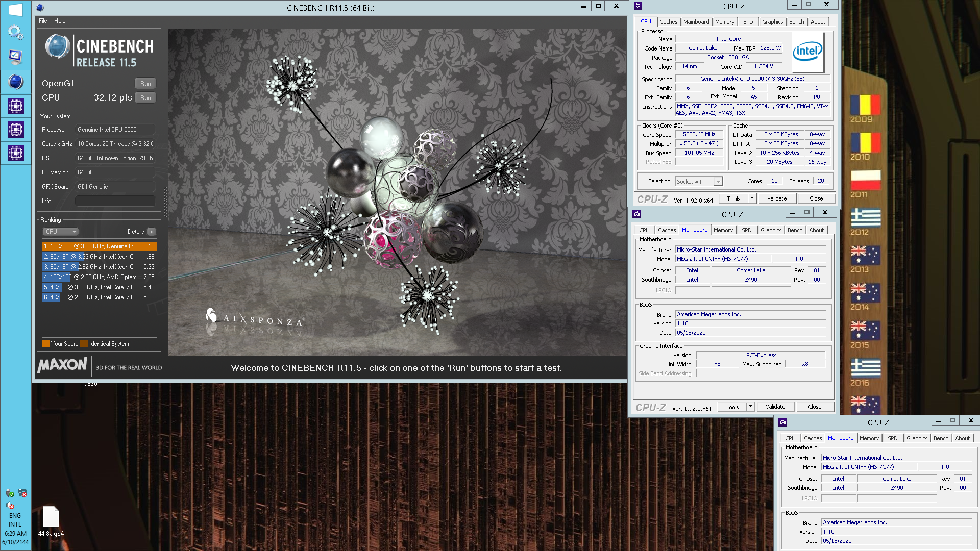Run the CPU benchmark
Image resolution: width=980 pixels, height=551 pixels.
(145, 98)
